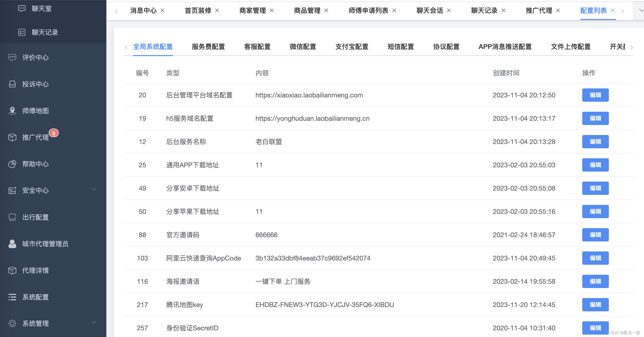Open the tab list dropdown arrow at top right

click(x=641, y=10)
